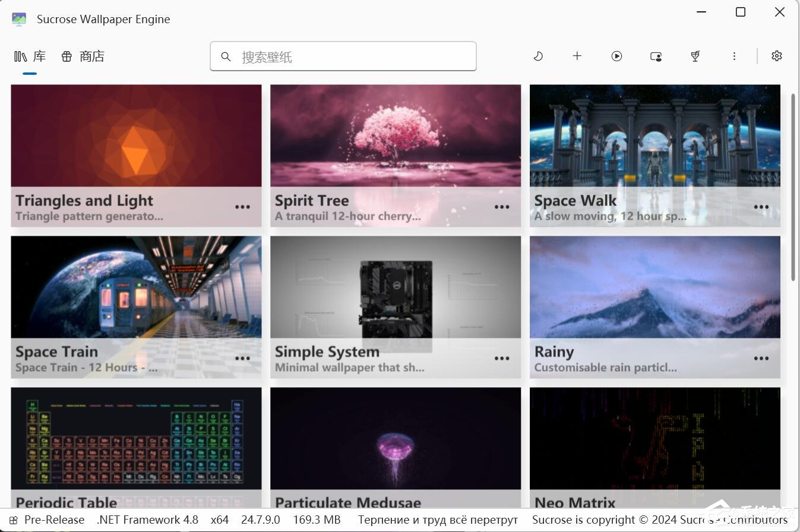Open options menu for Triangles and Light
The image size is (800, 532).
tap(242, 207)
